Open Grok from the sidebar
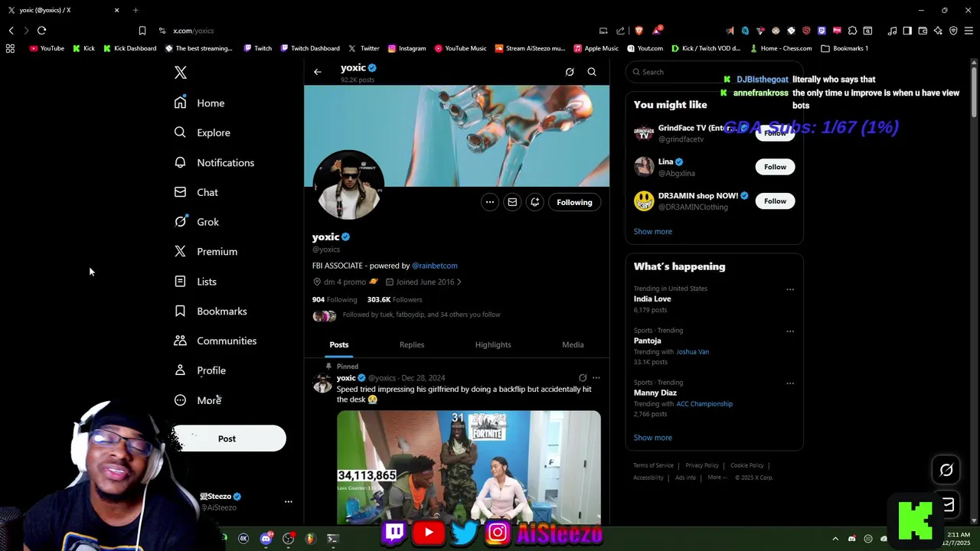Screen dimensions: 980x551 pos(197,222)
